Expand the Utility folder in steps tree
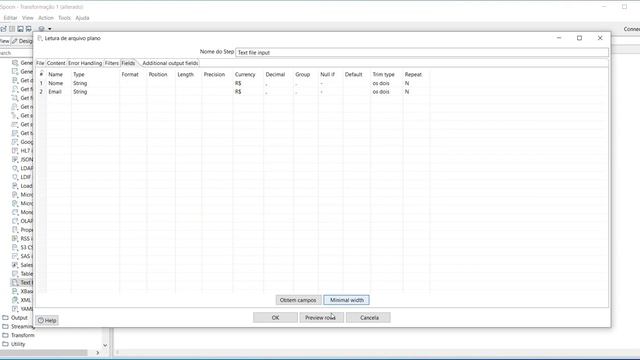640x360 pixels. (5, 344)
